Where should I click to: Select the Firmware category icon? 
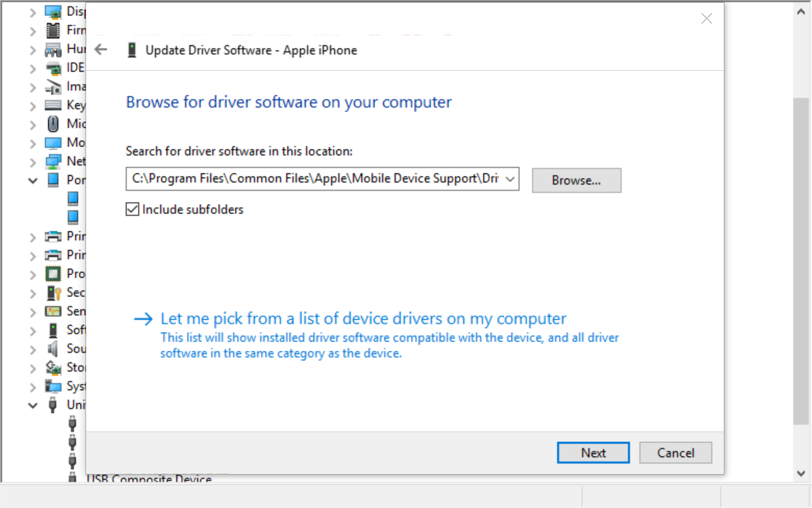coord(53,31)
